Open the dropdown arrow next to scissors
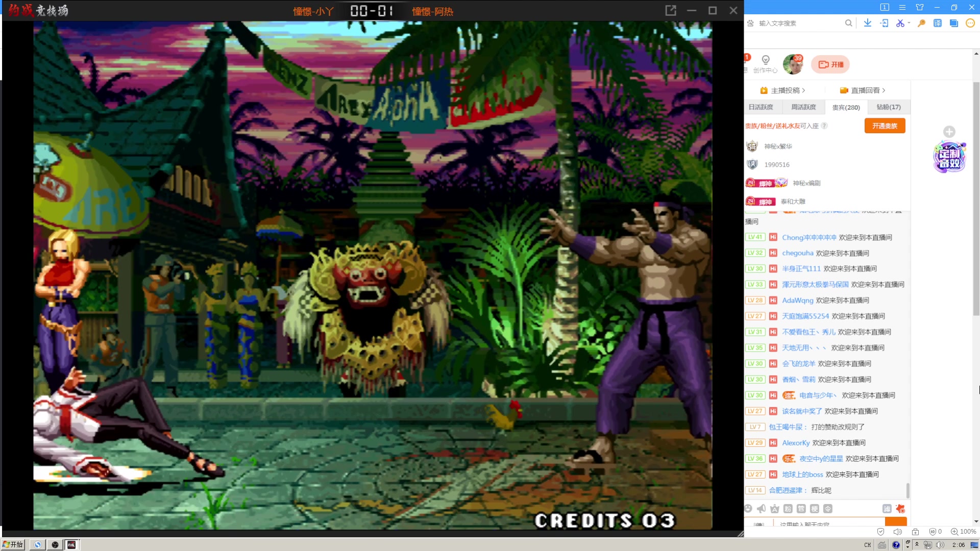This screenshot has height=551, width=980. (x=909, y=23)
